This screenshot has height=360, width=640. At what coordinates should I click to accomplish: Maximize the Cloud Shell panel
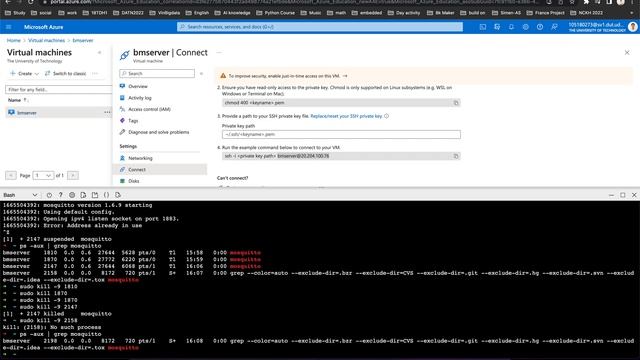click(x=622, y=195)
